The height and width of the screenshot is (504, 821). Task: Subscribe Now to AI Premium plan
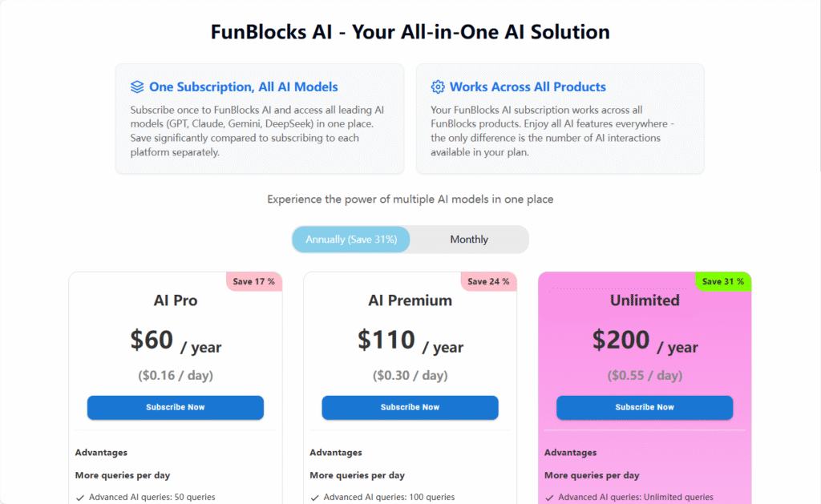coord(410,407)
